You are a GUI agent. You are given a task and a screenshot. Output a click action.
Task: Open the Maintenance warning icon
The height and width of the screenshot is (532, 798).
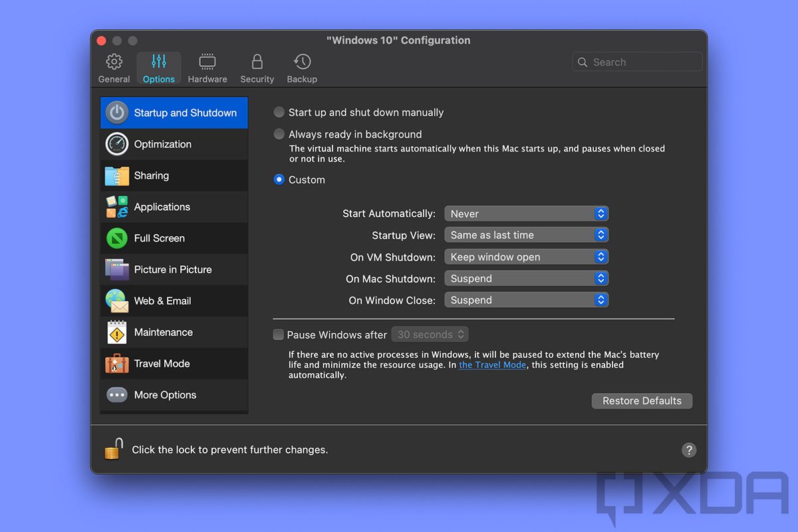[x=117, y=332]
